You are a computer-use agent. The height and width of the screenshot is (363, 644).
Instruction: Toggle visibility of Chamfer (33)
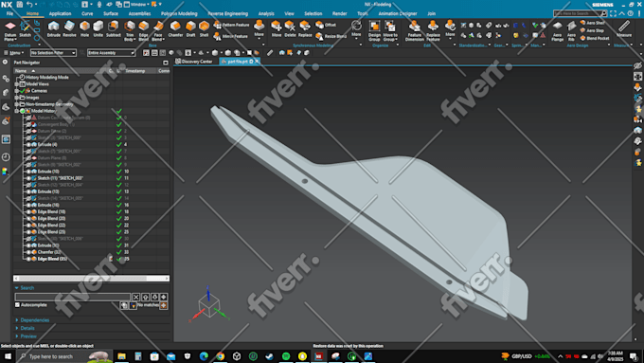pos(28,252)
